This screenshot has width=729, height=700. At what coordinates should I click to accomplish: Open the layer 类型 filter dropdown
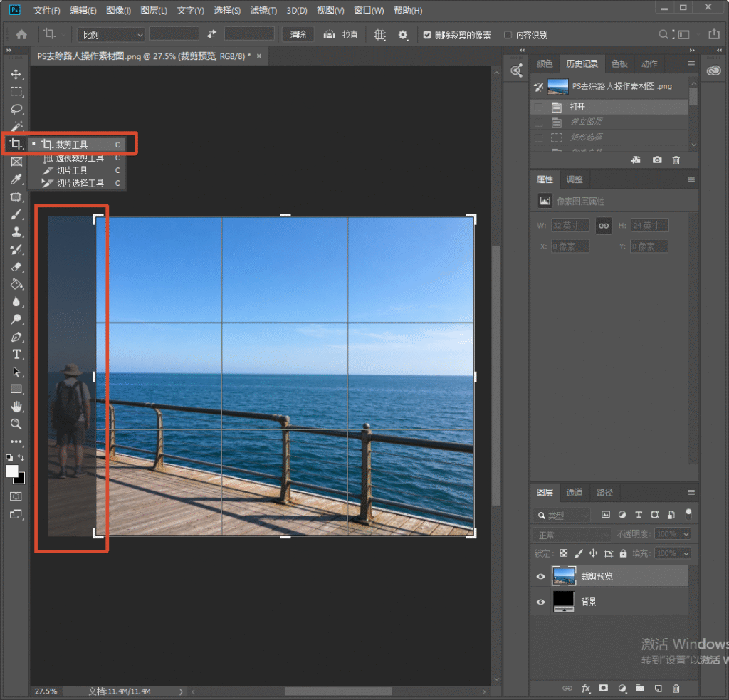tap(561, 516)
